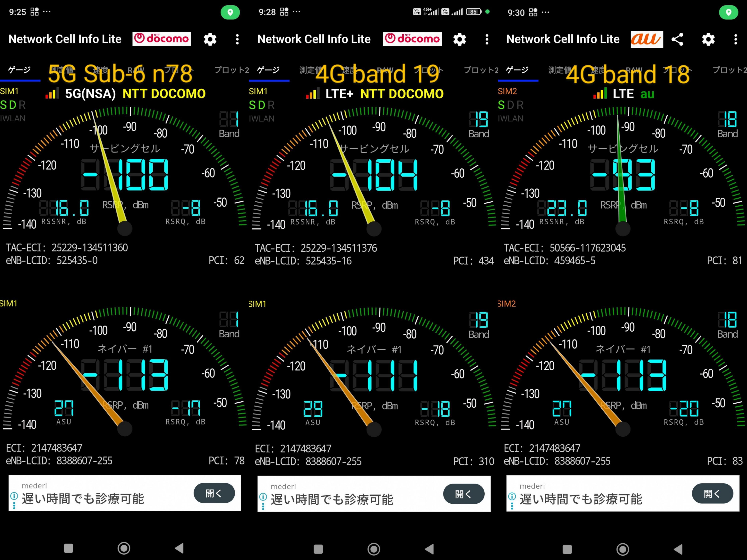Open settings gear in au screenshot
This screenshot has height=560, width=747.
708,40
